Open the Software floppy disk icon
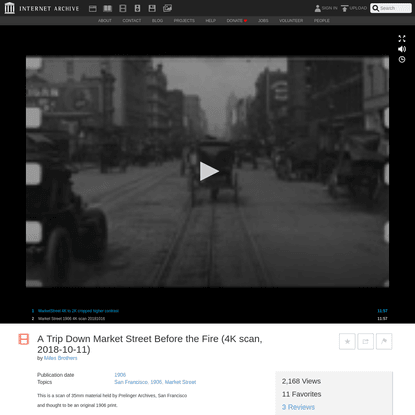 152,8
